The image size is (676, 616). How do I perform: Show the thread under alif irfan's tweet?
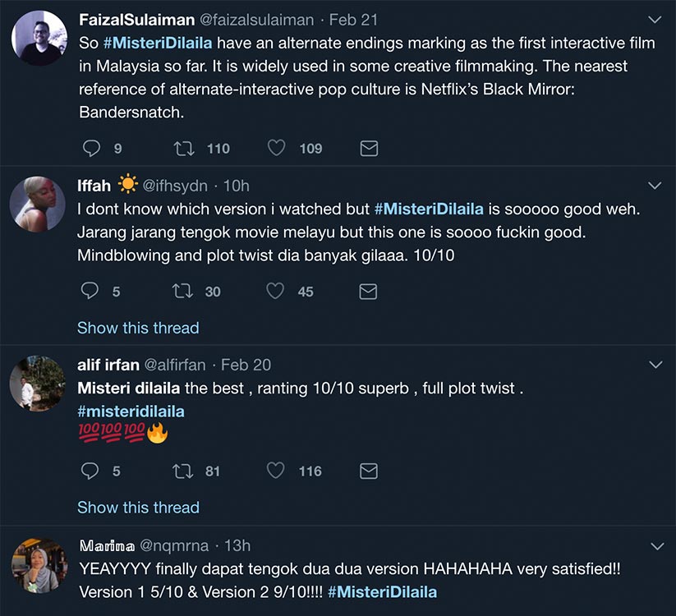tap(138, 508)
